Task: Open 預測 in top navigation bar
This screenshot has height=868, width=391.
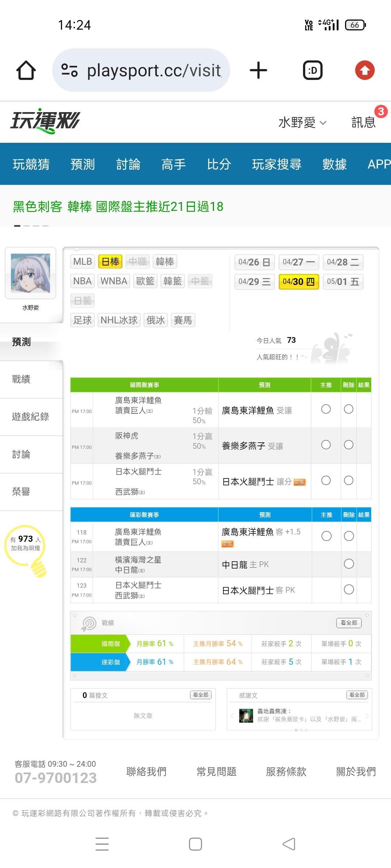Action: click(x=83, y=164)
